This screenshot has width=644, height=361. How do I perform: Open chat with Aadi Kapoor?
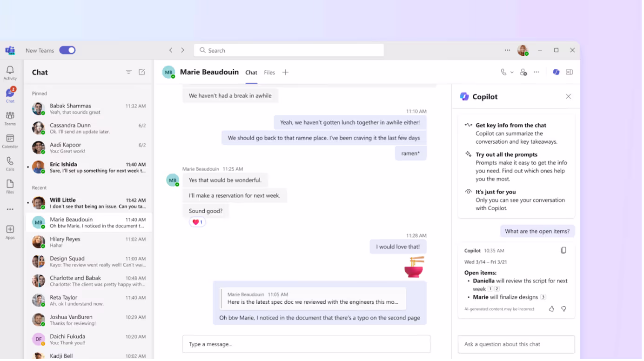[88, 148]
